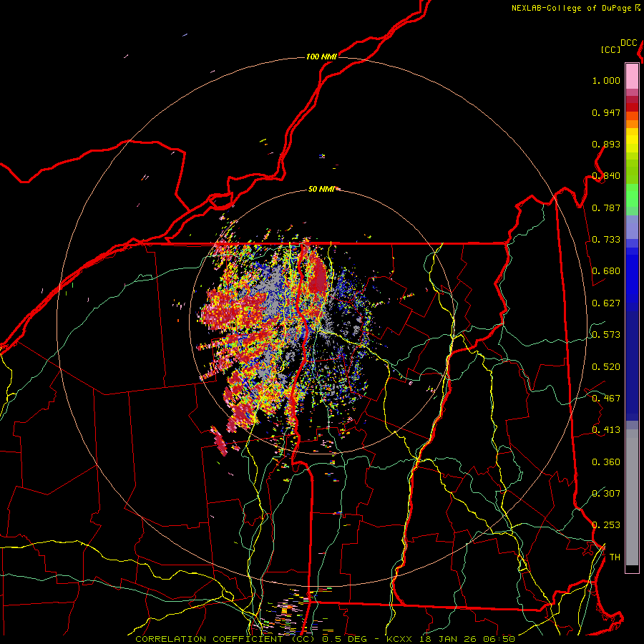Click the 1.000 value on the color scale
This screenshot has height=644, width=644.
pyautogui.click(x=606, y=80)
